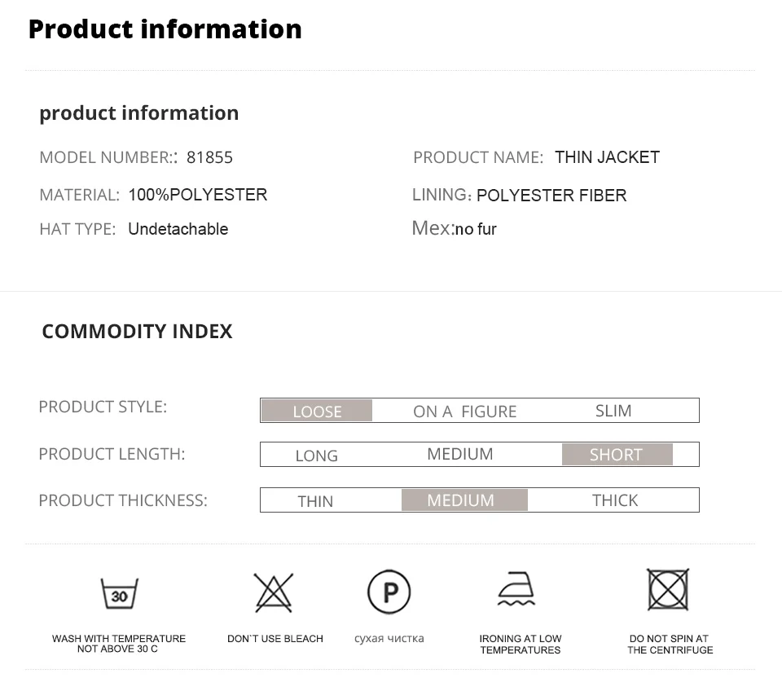Click the Product information main title

(x=165, y=29)
